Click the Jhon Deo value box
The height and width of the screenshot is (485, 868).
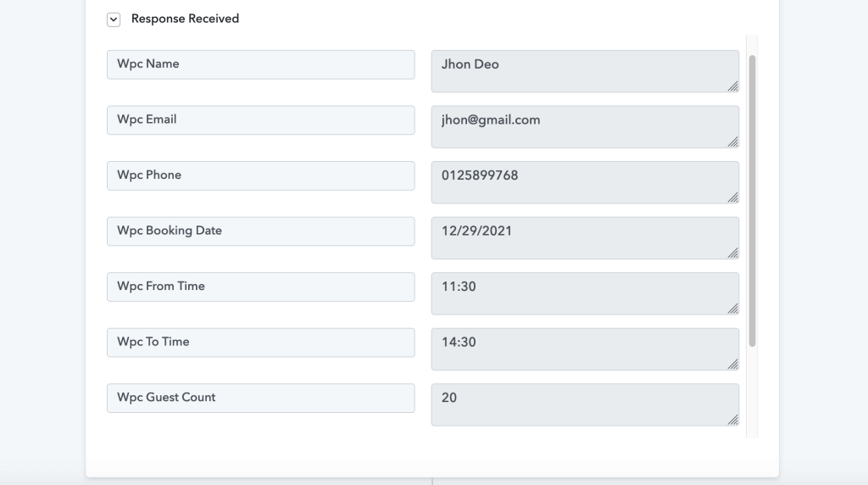coord(585,71)
